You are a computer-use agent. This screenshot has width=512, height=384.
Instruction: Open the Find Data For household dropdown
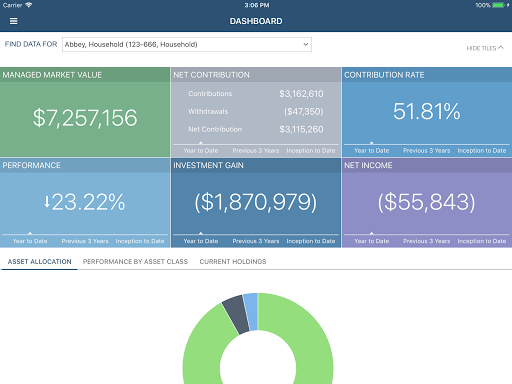click(187, 44)
